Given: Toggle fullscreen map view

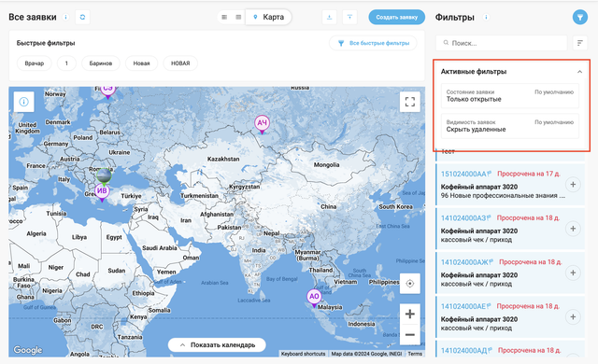Looking at the screenshot, I should (410, 102).
